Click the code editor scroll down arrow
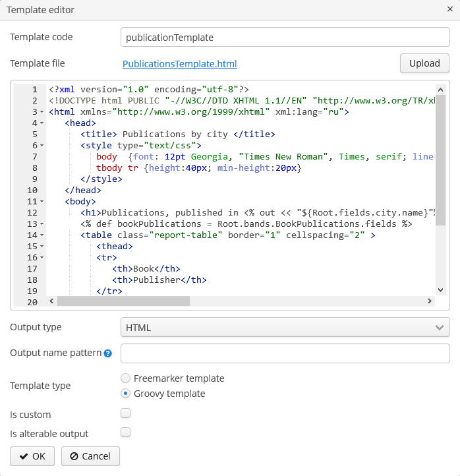Image resolution: width=460 pixels, height=476 pixels. [x=441, y=290]
